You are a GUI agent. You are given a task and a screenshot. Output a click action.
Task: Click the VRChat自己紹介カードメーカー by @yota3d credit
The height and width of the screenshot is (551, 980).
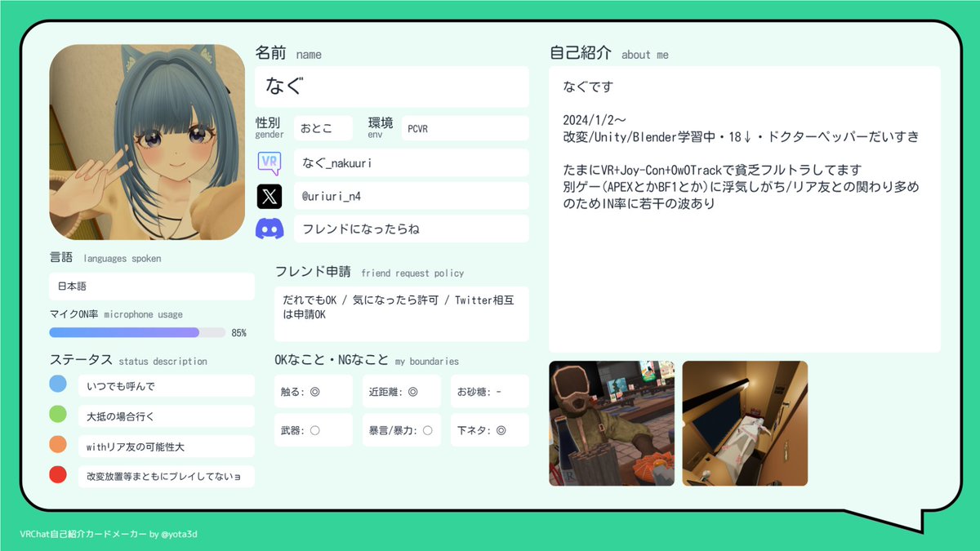109,534
